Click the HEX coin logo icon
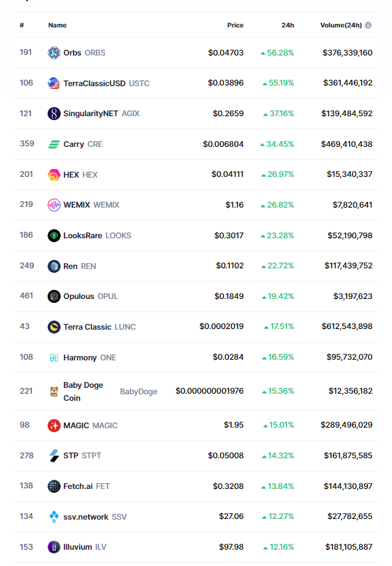This screenshot has height=566, width=392. click(54, 175)
